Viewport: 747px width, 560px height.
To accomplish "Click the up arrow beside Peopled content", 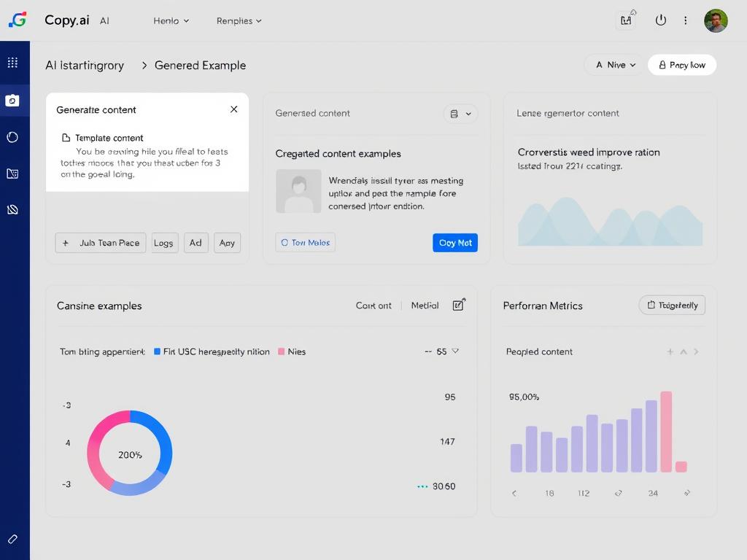I will (683, 351).
